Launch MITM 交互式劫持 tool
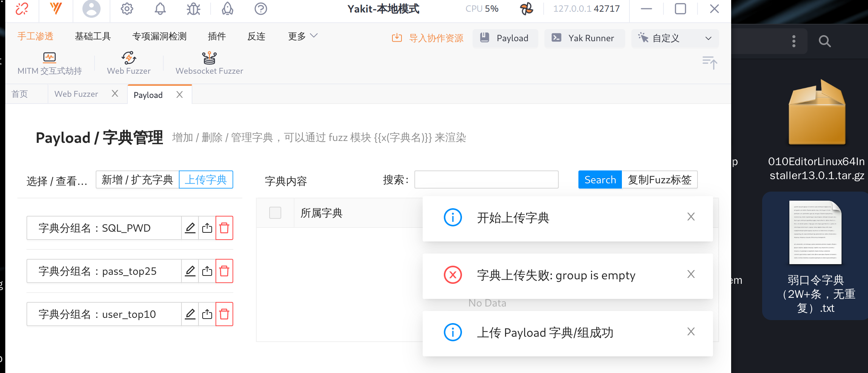868x373 pixels. 49,63
